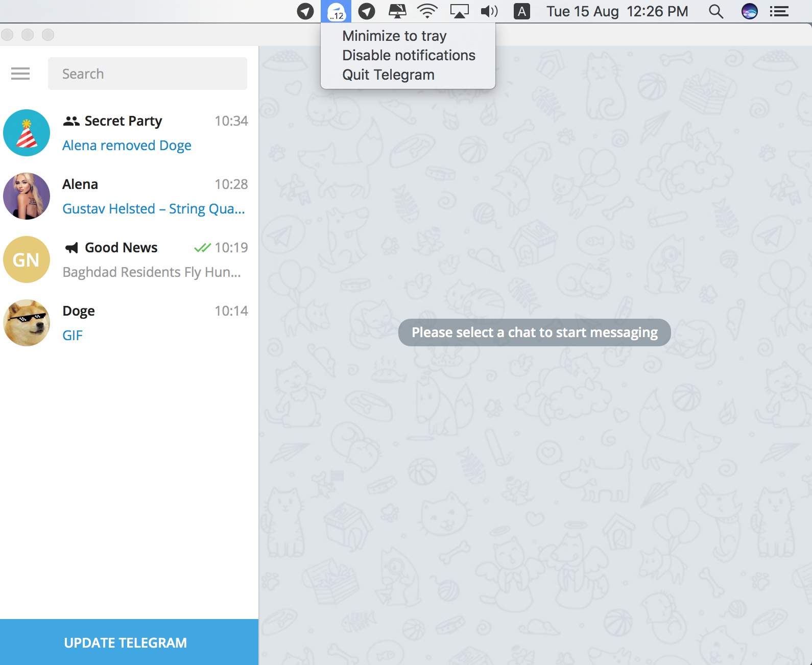This screenshot has width=812, height=665.
Task: Open the input source A icon
Action: click(x=521, y=11)
